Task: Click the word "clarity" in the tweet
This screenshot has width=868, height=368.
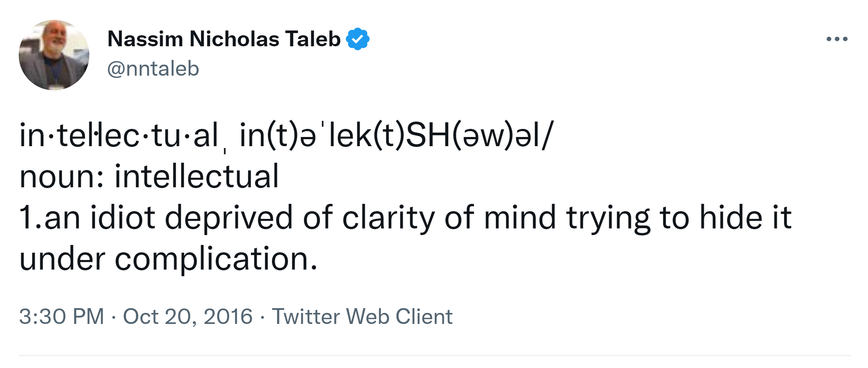Action: (389, 218)
